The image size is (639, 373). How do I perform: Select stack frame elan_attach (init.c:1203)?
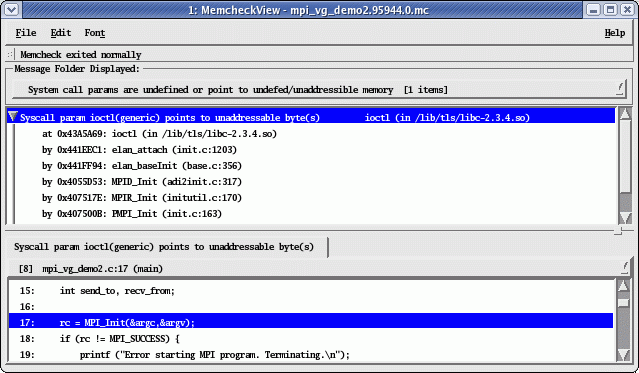click(139, 150)
